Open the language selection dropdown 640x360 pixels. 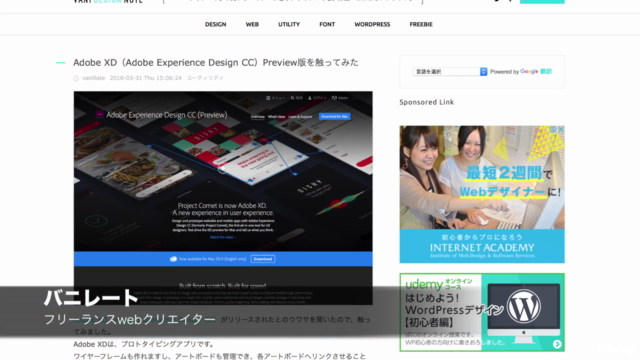pos(450,71)
